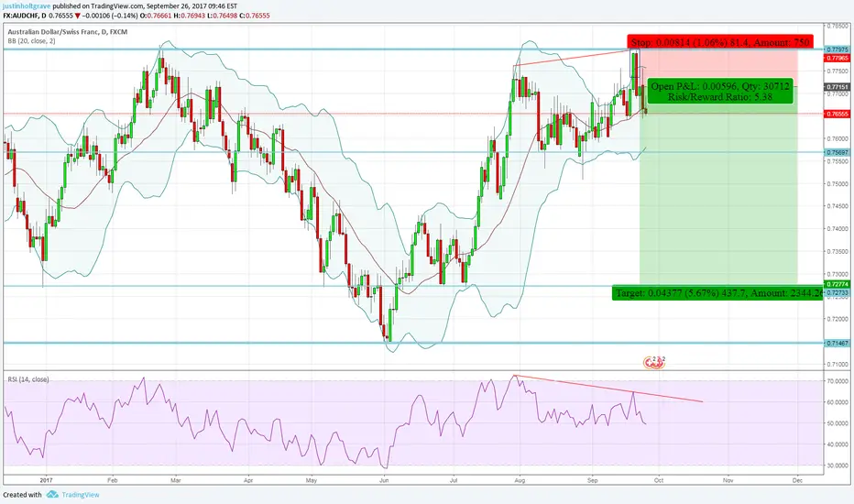Image resolution: width=854 pixels, height=504 pixels.
Task: Select the FX:AUDCHF symbol text
Action: pos(21,16)
